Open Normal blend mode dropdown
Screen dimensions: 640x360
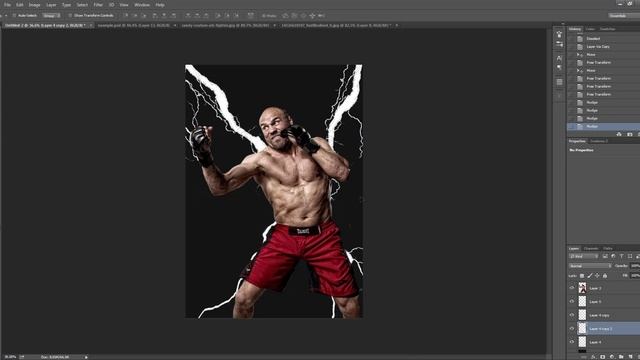click(590, 266)
